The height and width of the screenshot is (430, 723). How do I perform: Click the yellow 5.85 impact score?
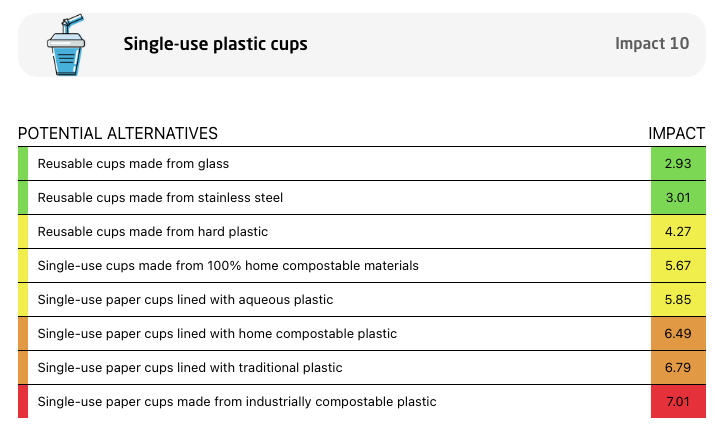pyautogui.click(x=678, y=300)
